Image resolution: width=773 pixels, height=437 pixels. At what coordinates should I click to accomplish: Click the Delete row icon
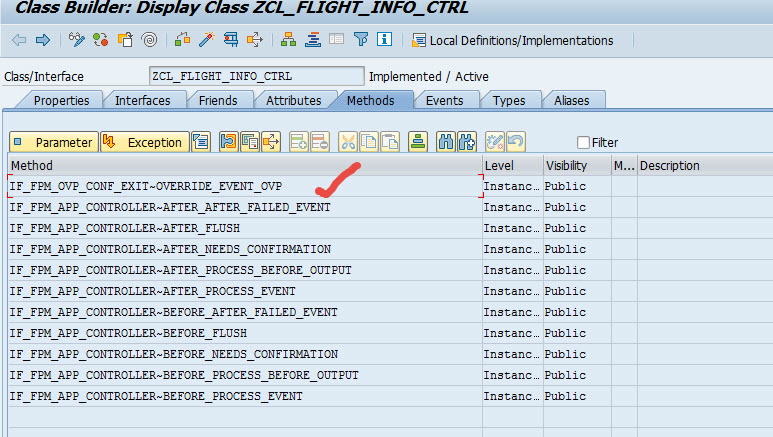click(320, 142)
